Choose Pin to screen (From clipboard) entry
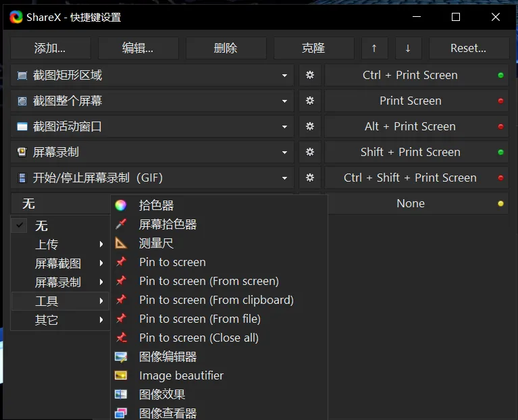 point(219,300)
